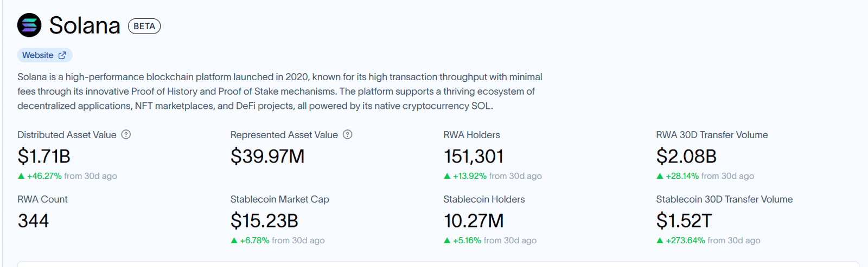Click the $2.08B transfer volume value
The width and height of the screenshot is (868, 267).
(686, 157)
